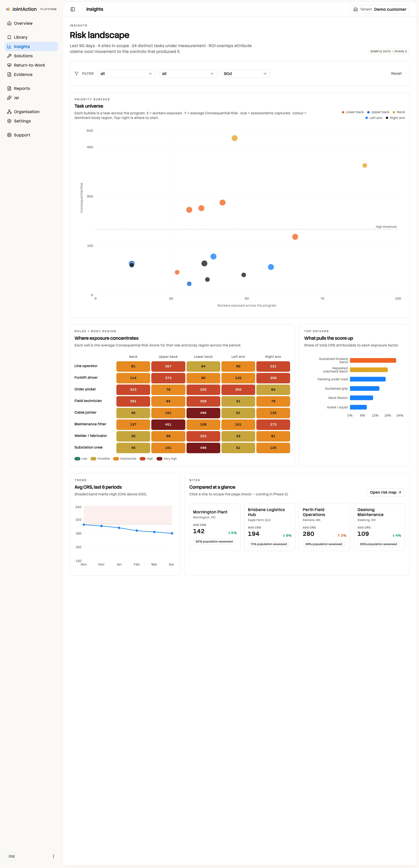Open user menu three-dot icon

[x=53, y=856]
